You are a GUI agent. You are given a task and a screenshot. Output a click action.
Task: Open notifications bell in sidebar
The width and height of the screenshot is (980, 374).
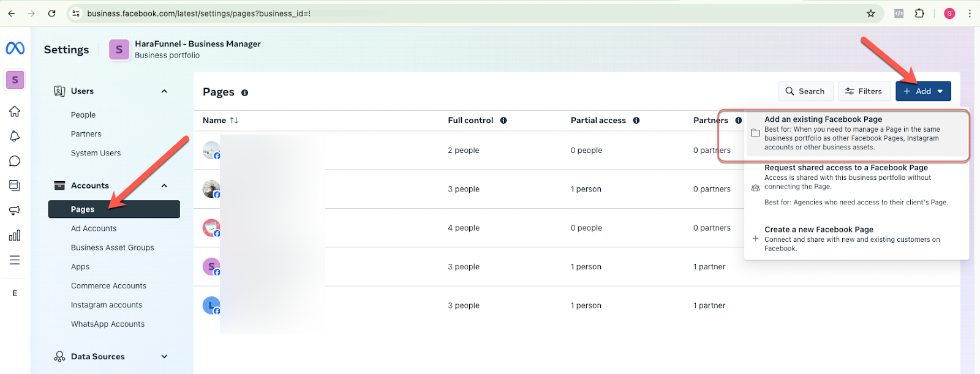(15, 137)
